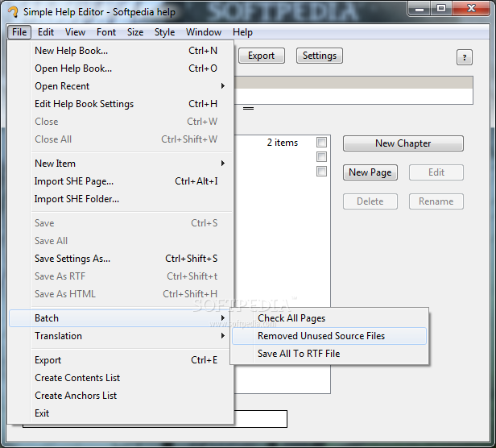This screenshot has height=448, width=496.
Task: Open the Window menu
Action: 204,32
